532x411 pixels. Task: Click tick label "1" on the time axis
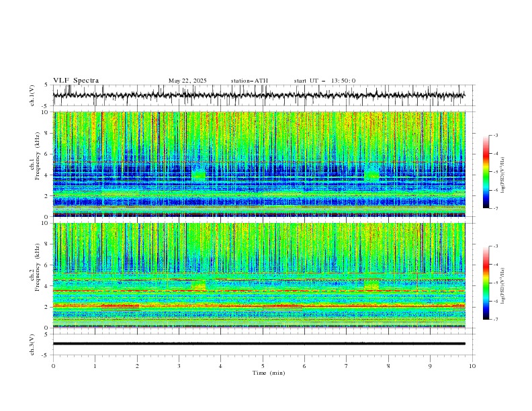tap(95, 366)
